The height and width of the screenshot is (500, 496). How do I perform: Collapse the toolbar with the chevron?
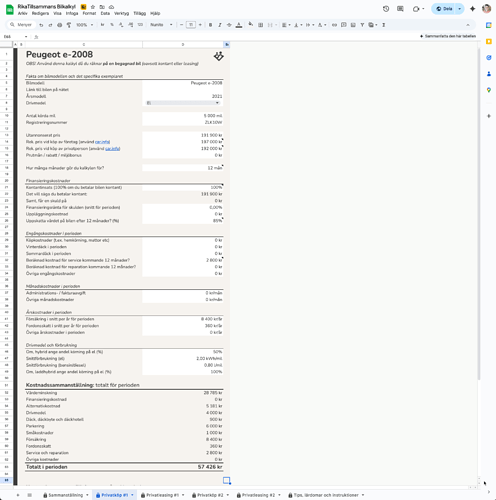point(468,25)
